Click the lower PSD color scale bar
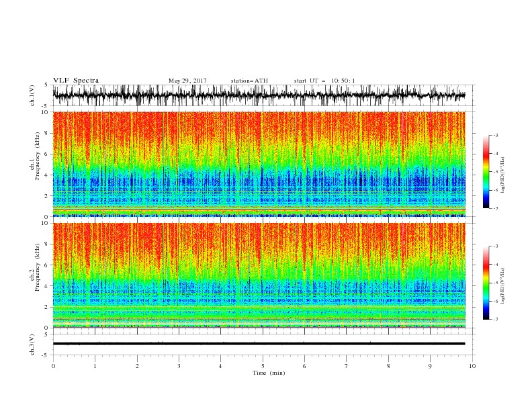Screen dimensions: 532x411 click(486, 283)
